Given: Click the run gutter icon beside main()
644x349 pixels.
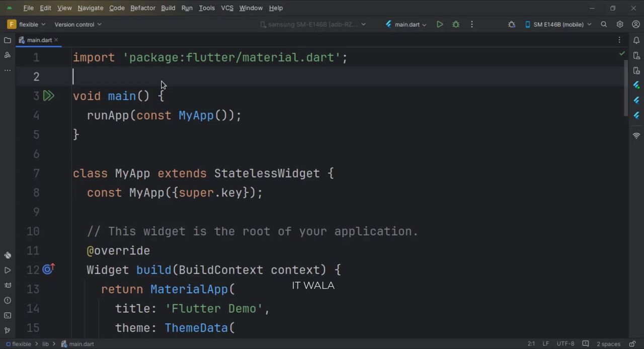Looking at the screenshot, I should pos(48,96).
